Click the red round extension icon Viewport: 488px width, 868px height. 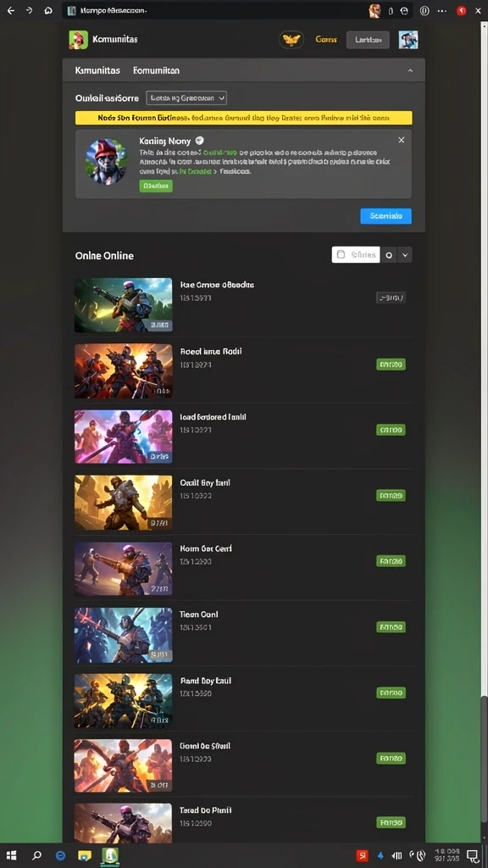click(x=461, y=10)
